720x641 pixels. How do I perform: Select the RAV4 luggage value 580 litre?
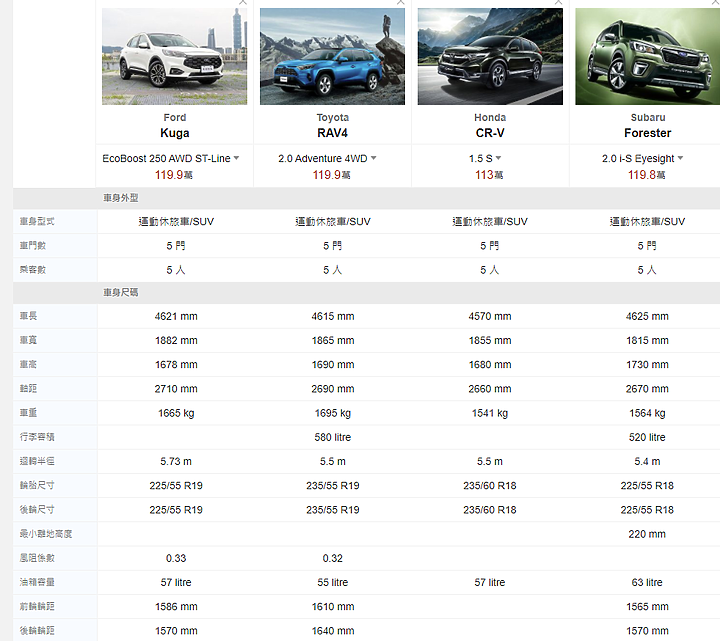click(333, 437)
